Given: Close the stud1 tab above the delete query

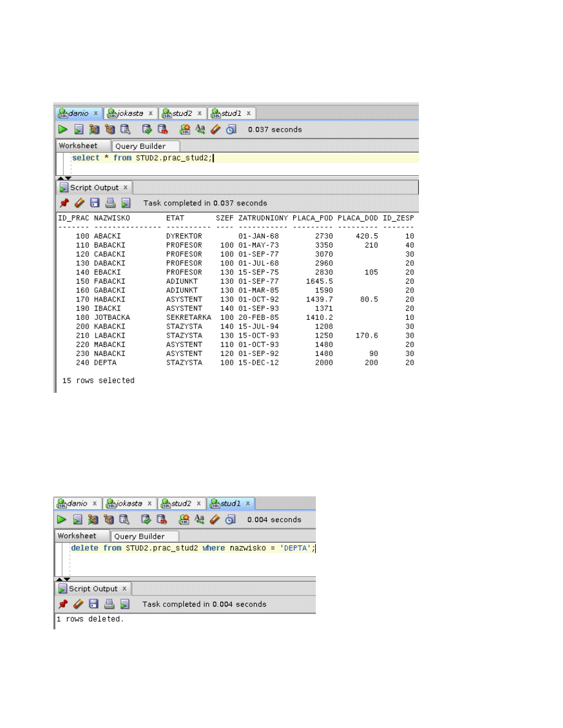Looking at the screenshot, I should [x=248, y=504].
